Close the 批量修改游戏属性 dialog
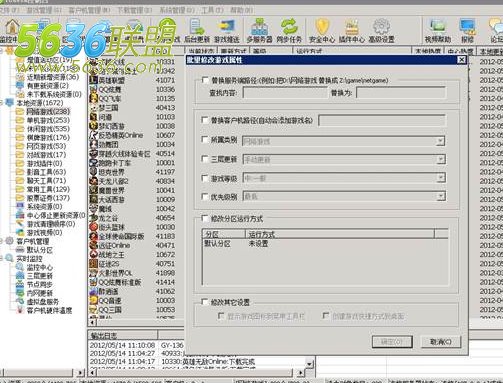Image resolution: width=503 pixels, height=383 pixels. (461, 60)
